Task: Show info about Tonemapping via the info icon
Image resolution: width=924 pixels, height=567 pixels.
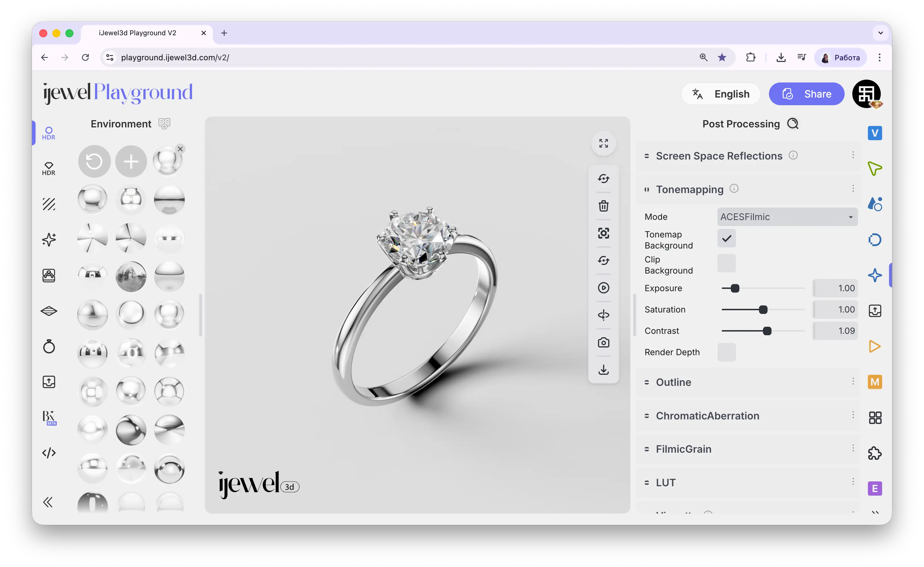Action: tap(734, 188)
